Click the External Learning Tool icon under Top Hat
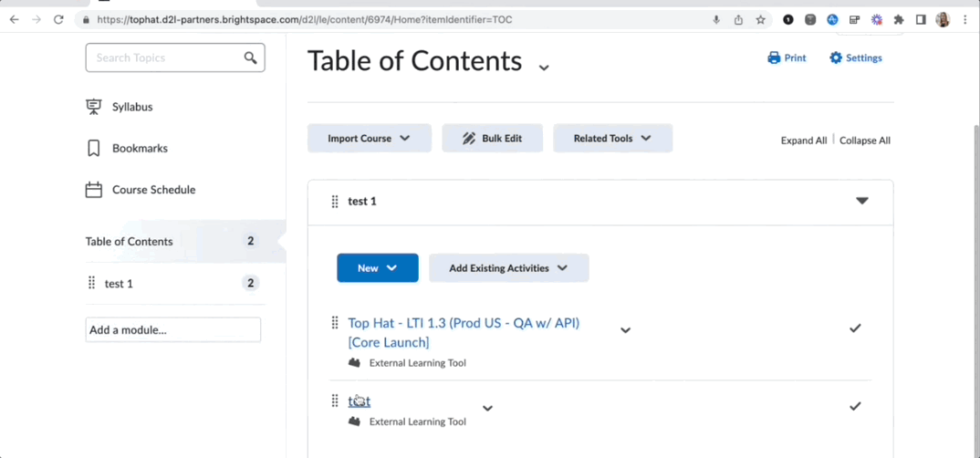Image resolution: width=980 pixels, height=458 pixels. point(354,362)
